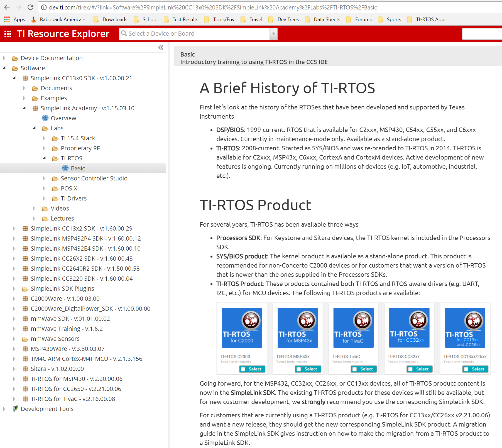Click the MSP430Ware package icon
Image resolution: width=502 pixels, height=448 pixels.
25,349
